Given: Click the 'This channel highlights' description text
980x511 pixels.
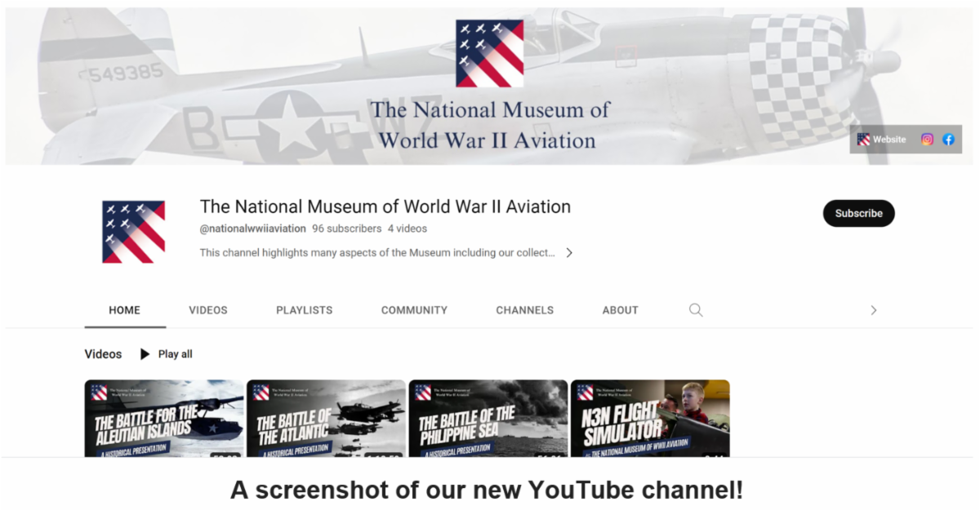Looking at the screenshot, I should (377, 253).
